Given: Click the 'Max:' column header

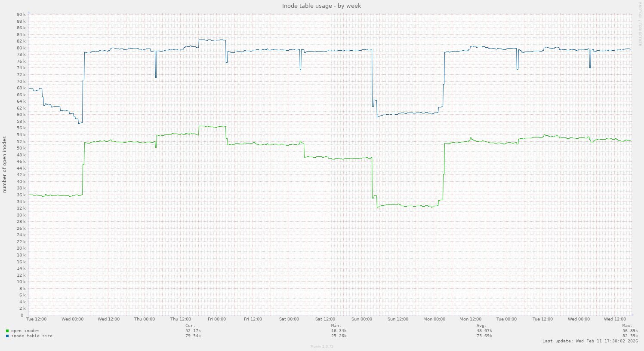Looking at the screenshot, I should 627,326.
